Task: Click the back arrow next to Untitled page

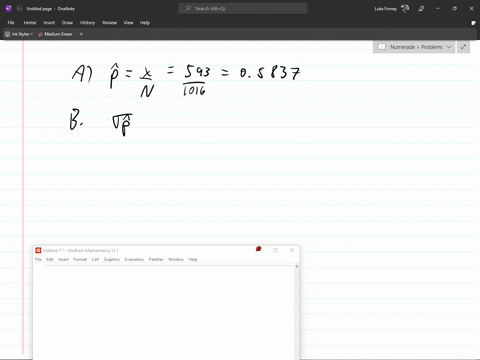Action: pos(20,9)
